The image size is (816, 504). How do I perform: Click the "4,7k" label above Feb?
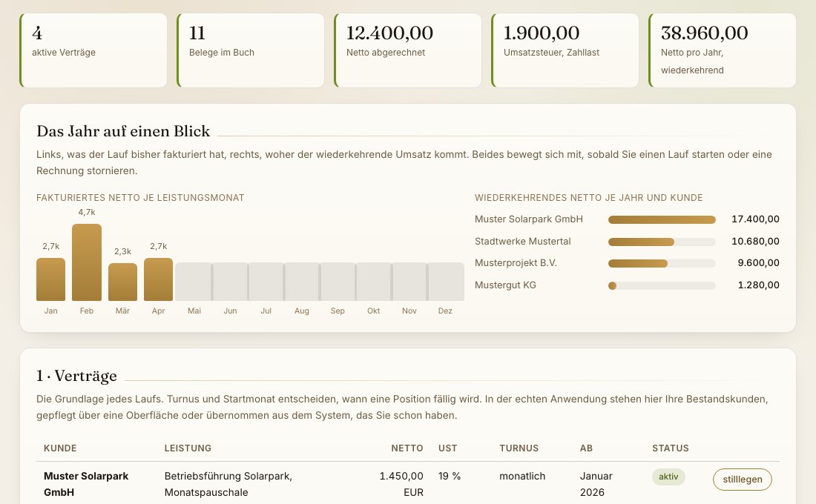pos(87,212)
